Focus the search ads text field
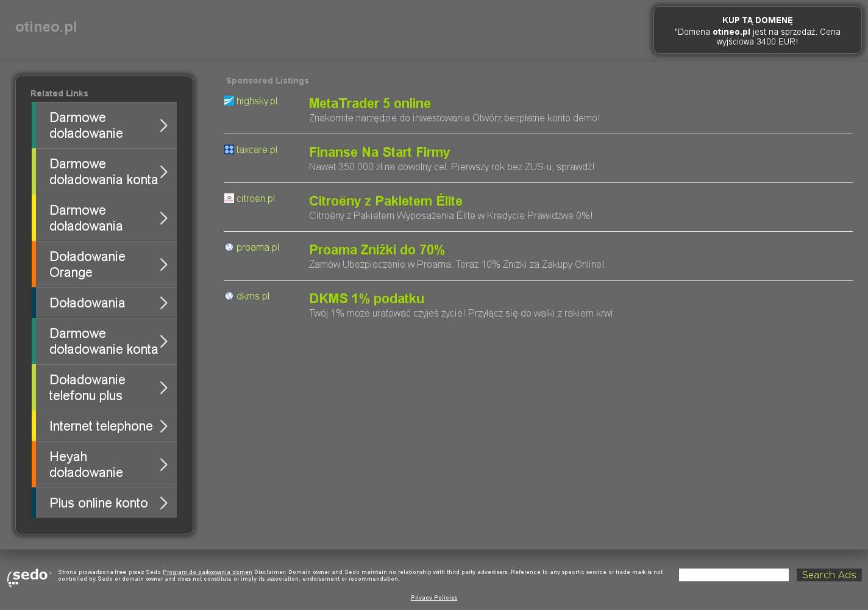Image resolution: width=868 pixels, height=610 pixels. click(733, 575)
